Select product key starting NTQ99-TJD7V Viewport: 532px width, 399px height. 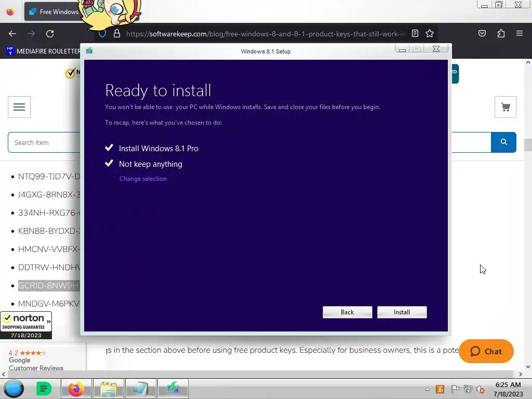(x=49, y=177)
